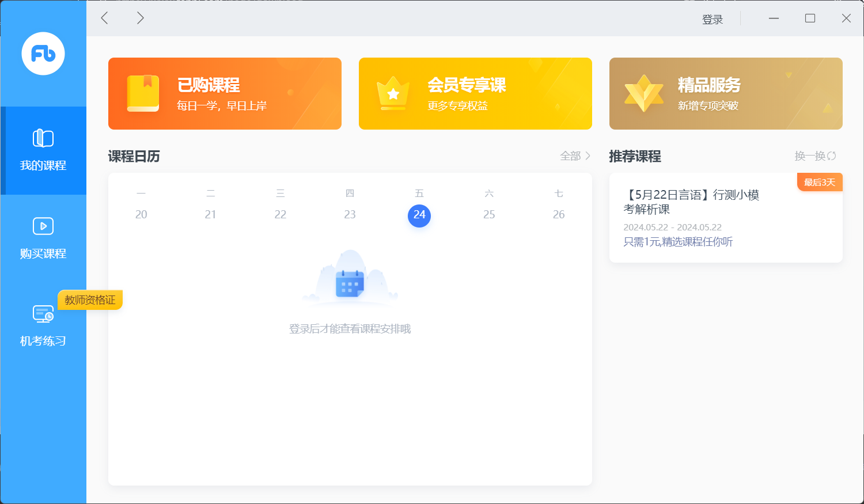The height and width of the screenshot is (504, 864).
Task: Refresh recommendations with 换一换
Action: pyautogui.click(x=815, y=156)
